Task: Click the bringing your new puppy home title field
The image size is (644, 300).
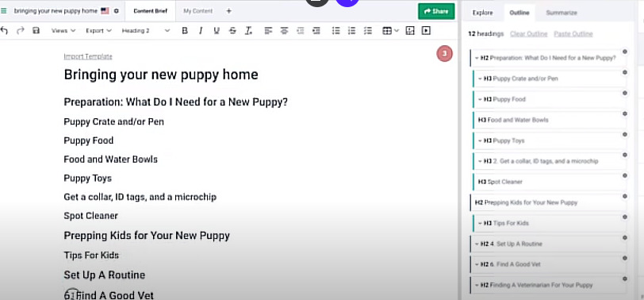Action: 56,11
